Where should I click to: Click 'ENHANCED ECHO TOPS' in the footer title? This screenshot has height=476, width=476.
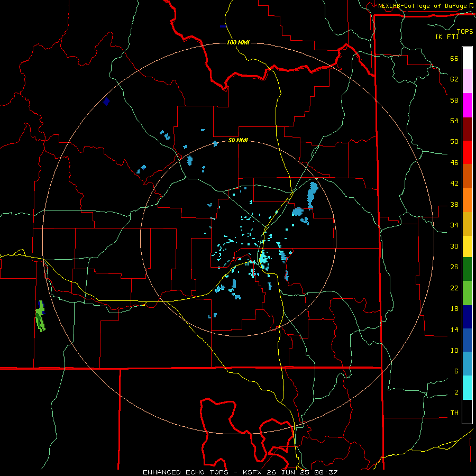click(x=186, y=472)
